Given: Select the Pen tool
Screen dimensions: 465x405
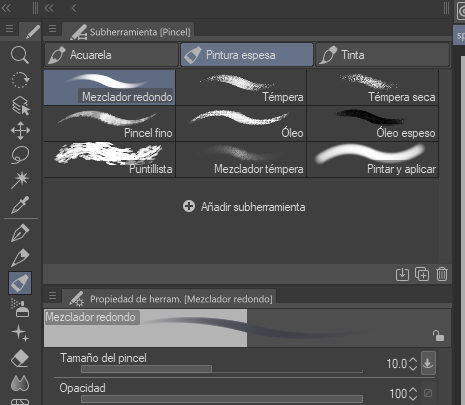Looking at the screenshot, I should tap(20, 233).
